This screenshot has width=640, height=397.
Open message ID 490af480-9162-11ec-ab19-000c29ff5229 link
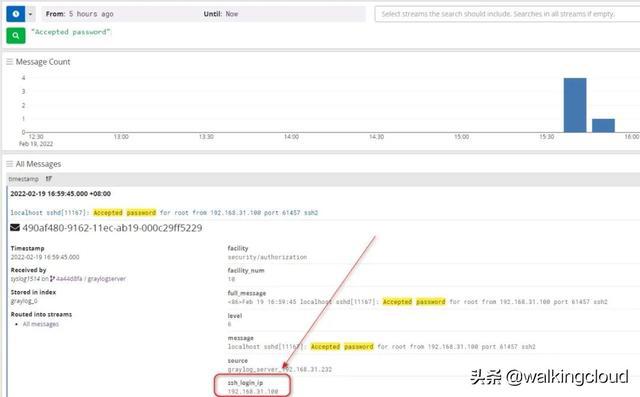(x=112, y=228)
